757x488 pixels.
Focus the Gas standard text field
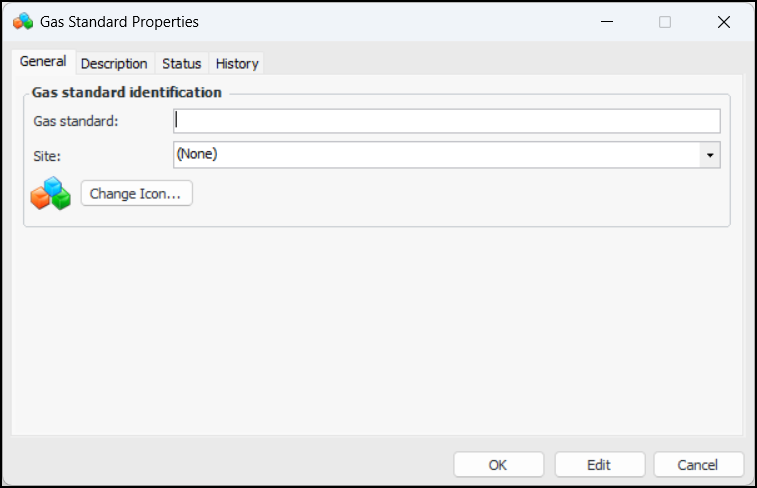pyautogui.click(x=446, y=121)
